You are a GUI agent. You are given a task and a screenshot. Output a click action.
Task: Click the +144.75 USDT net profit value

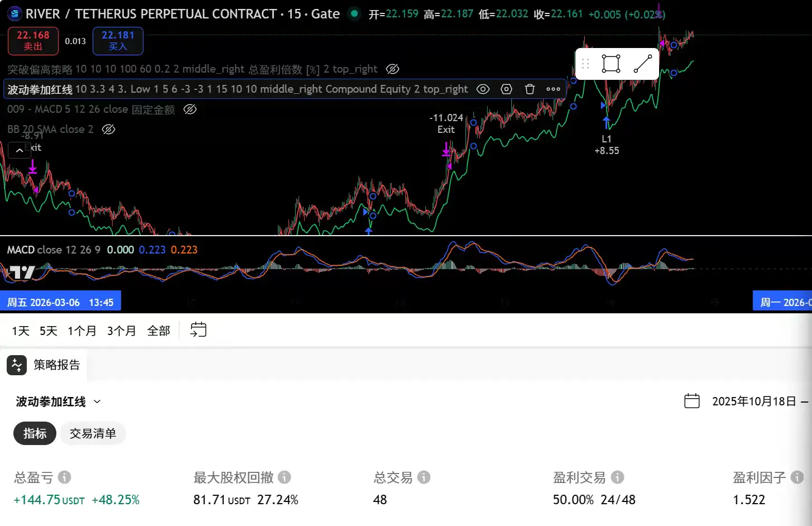[49, 500]
